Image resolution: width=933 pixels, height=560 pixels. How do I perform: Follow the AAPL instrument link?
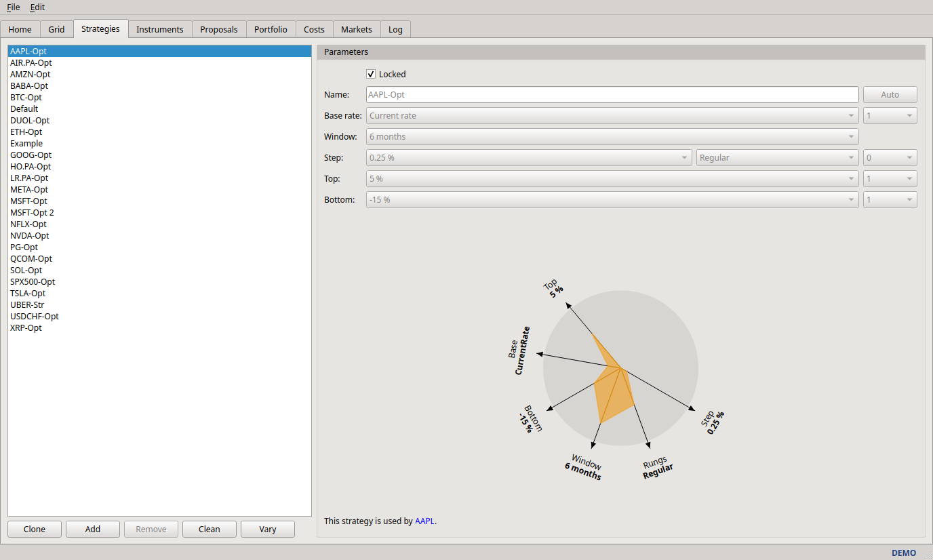point(424,521)
